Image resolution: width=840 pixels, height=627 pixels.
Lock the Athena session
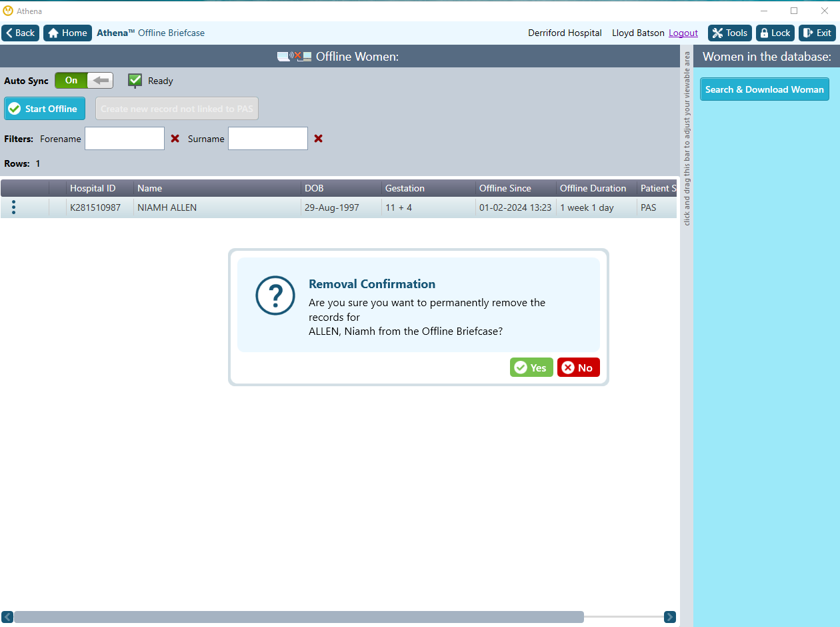point(775,33)
